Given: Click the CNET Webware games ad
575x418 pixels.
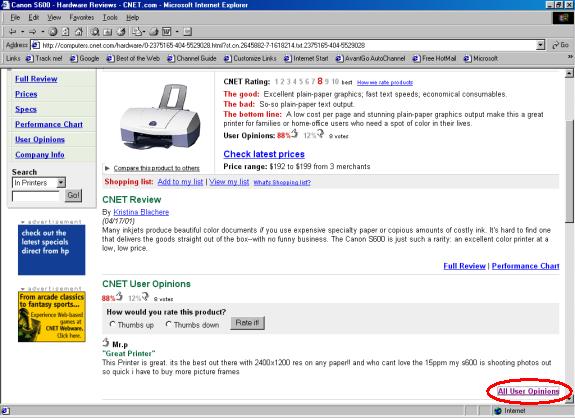Looking at the screenshot, I should 52,316.
